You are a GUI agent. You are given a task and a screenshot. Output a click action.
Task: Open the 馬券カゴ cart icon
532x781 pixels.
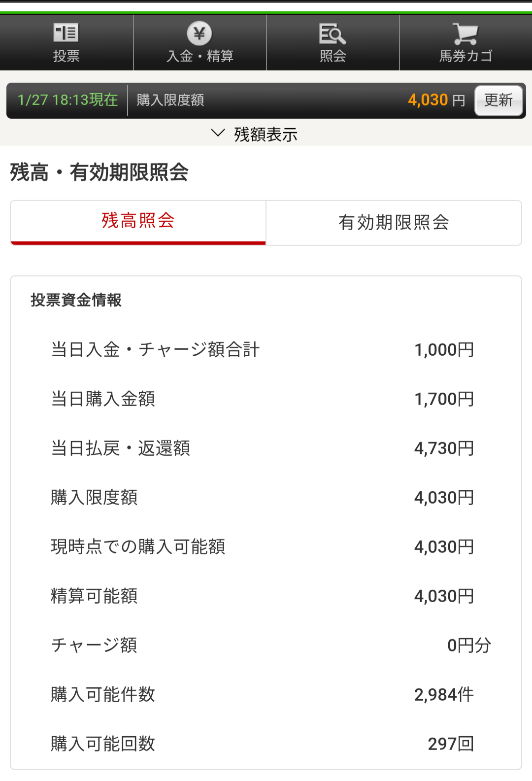point(465,34)
